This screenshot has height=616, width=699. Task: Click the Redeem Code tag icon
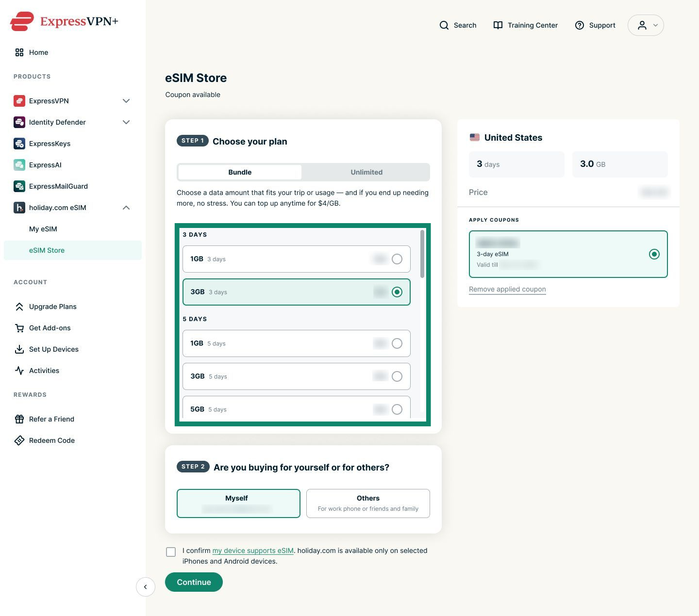tap(19, 440)
